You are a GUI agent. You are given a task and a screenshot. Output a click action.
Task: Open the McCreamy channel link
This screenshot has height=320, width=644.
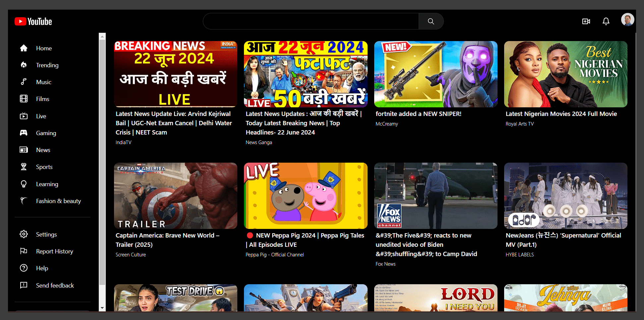[x=386, y=124]
